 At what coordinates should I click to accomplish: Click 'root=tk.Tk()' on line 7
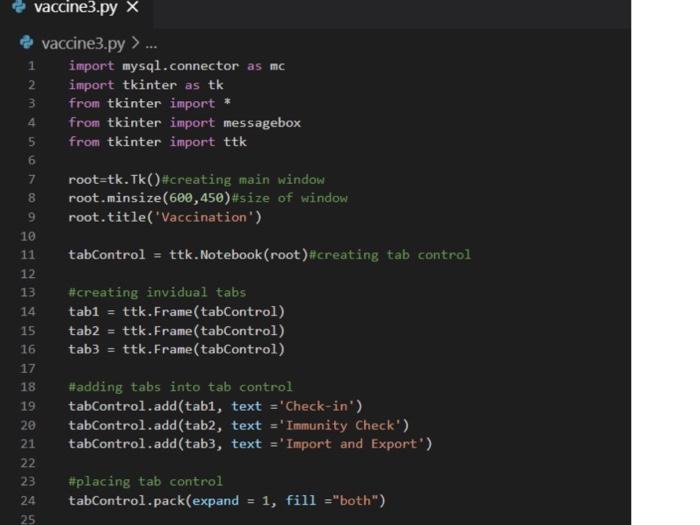(114, 179)
